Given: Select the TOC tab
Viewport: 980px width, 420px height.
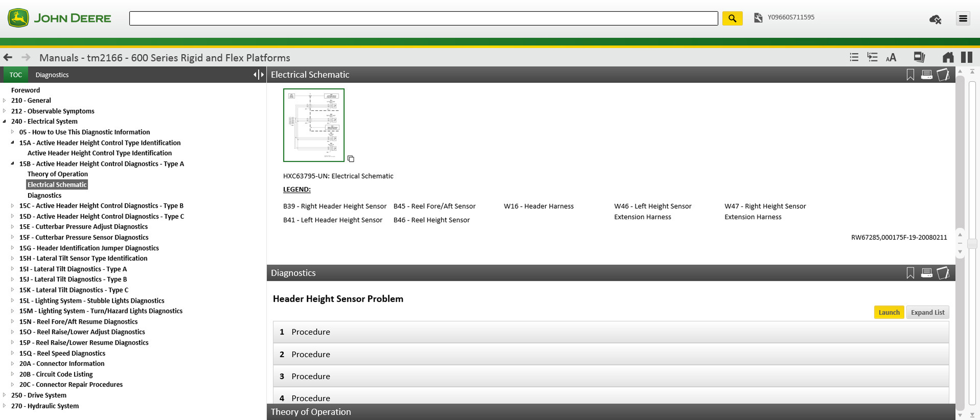Looking at the screenshot, I should (16, 75).
